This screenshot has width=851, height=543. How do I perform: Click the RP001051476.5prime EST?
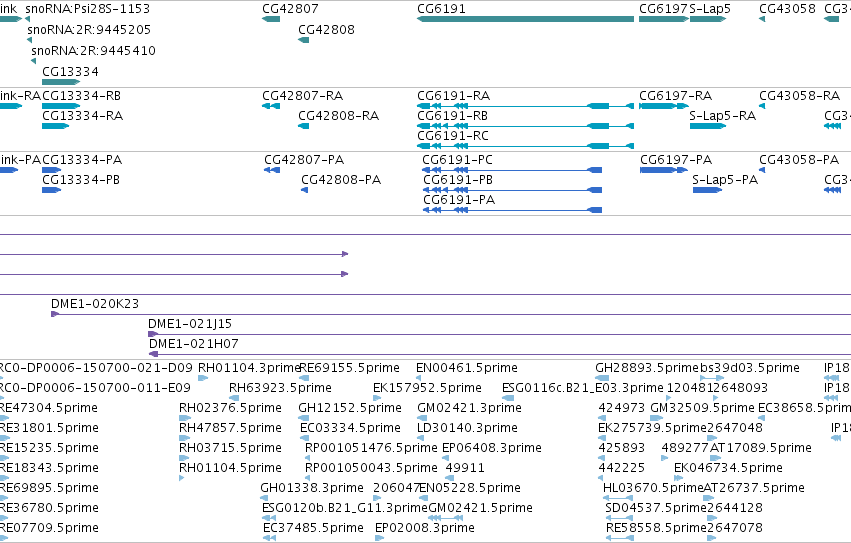tap(309, 458)
